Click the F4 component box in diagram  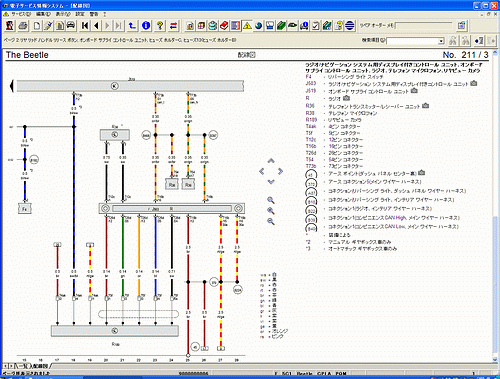(24, 209)
